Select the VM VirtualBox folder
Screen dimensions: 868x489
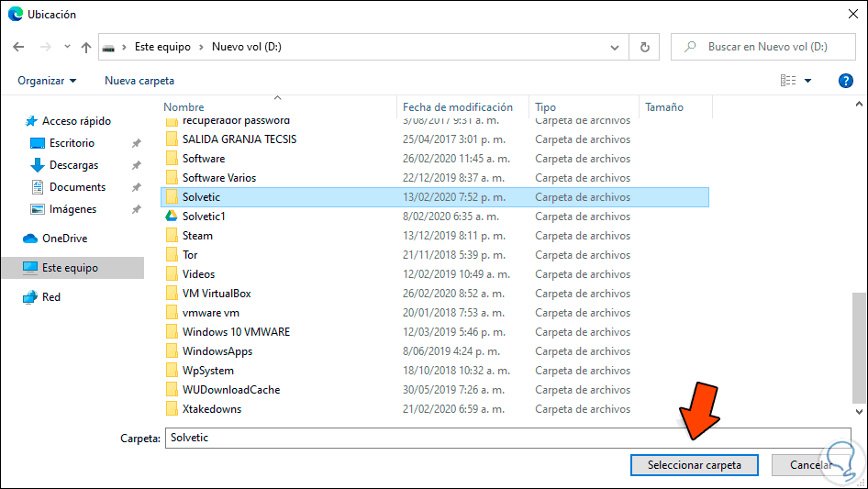217,294
